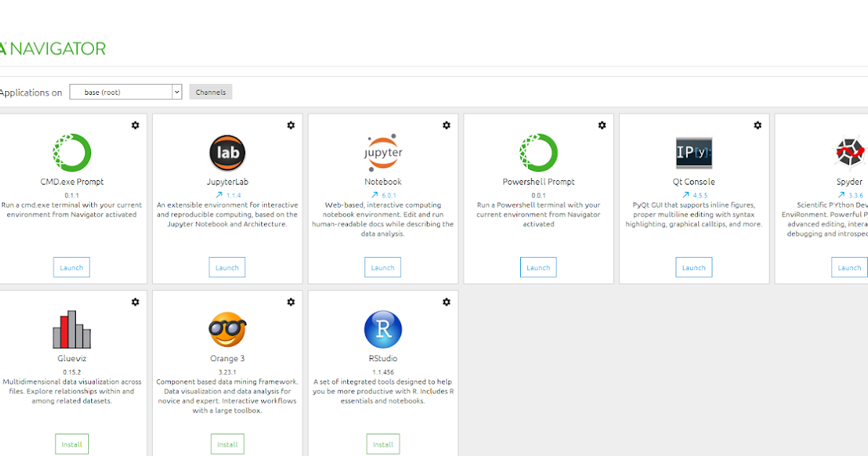This screenshot has height=456, width=868.
Task: Select the Qt Console IPython icon
Action: pyautogui.click(x=694, y=152)
